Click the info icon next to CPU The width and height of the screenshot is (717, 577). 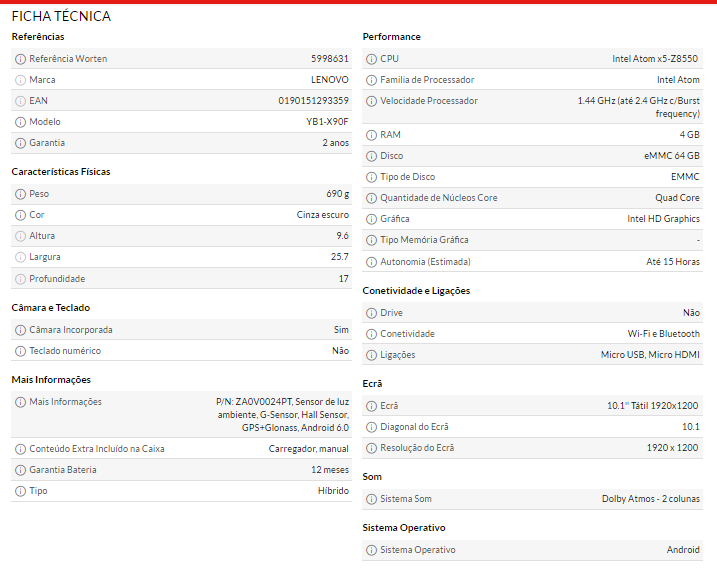[x=371, y=59]
